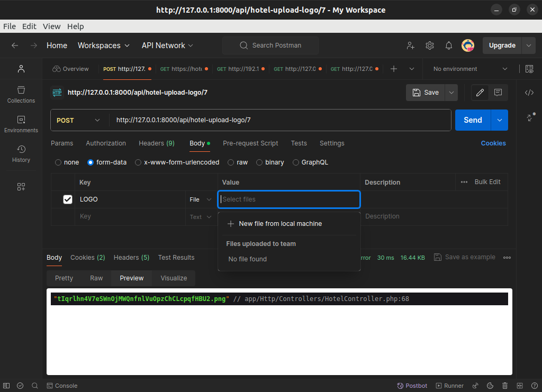Uncheck the LOGO key row
Viewport: 542px width, 392px height.
[68, 199]
